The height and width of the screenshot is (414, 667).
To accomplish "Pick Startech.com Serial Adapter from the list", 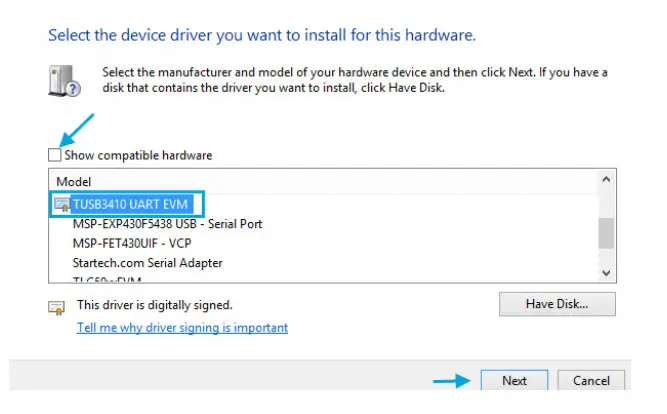I will [x=147, y=263].
